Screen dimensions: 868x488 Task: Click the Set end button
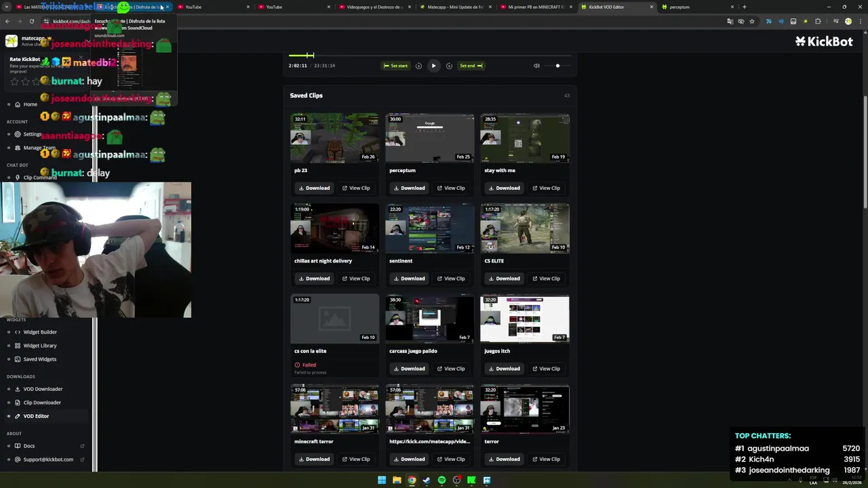471,66
